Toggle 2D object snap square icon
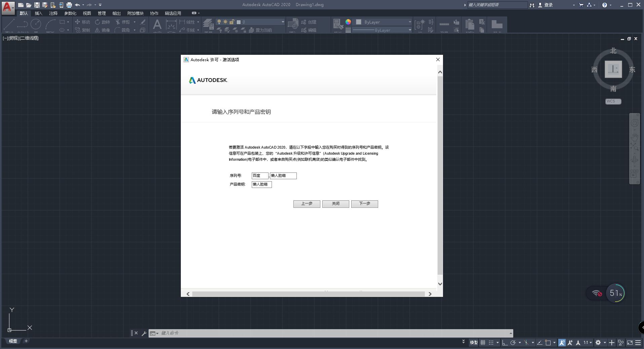 (548, 343)
